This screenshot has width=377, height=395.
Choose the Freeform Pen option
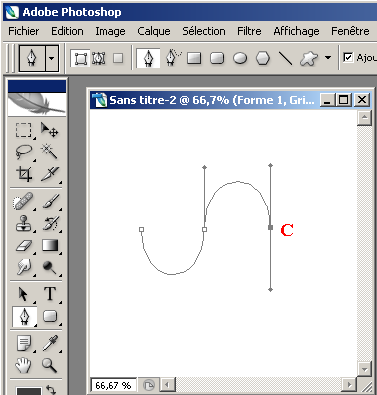click(x=173, y=58)
